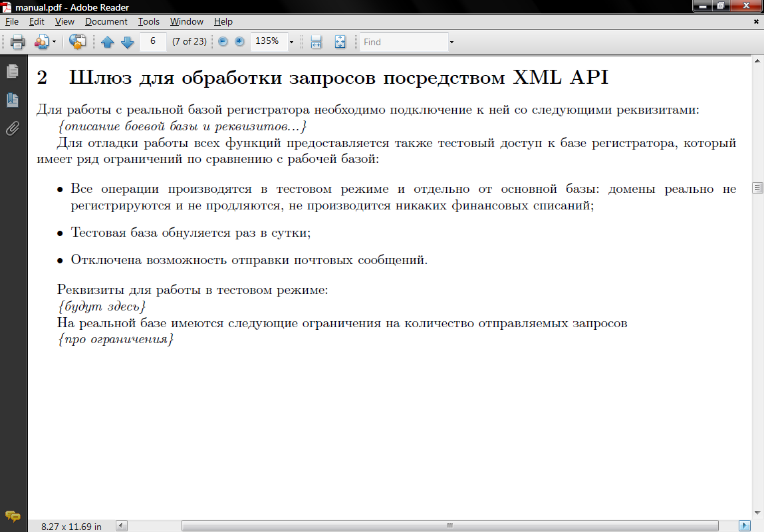Click the Print icon in the toolbar
Screen dimensions: 764x532
click(x=17, y=42)
